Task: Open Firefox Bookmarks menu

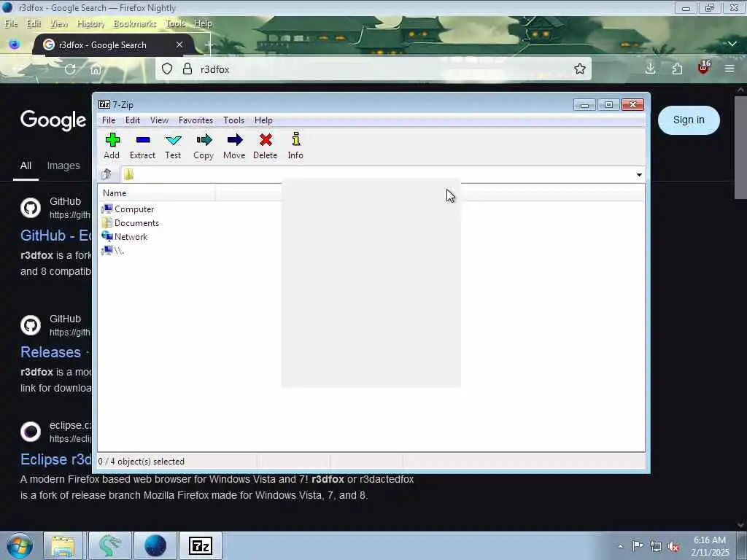Action: click(x=134, y=23)
